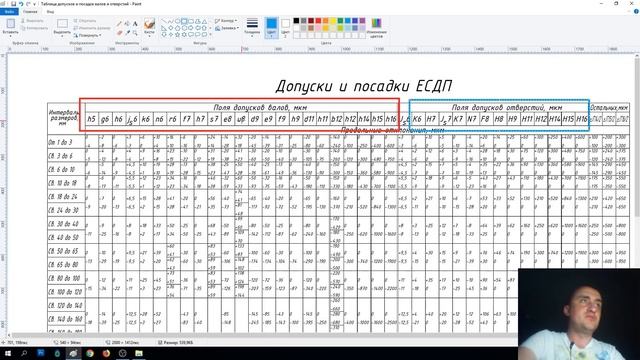Screen dimensions: 640x360
Task: Click the 'h5' column header in the table
Action: (91, 119)
